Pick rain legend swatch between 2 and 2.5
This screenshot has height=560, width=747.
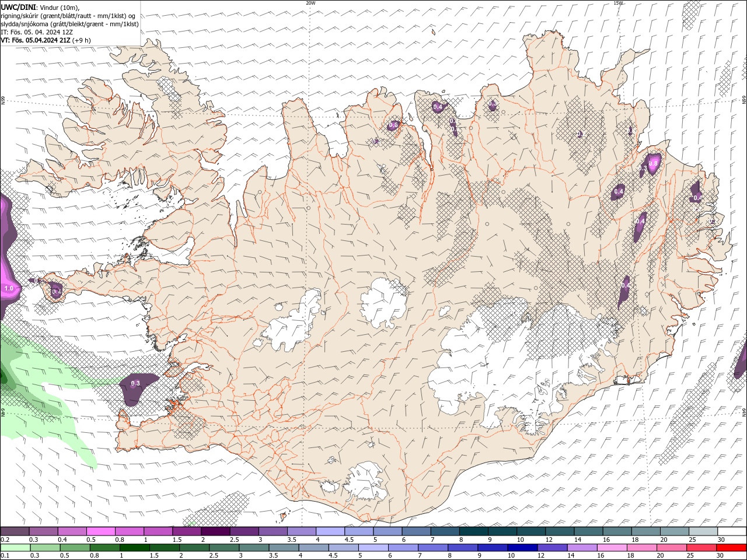194,548
